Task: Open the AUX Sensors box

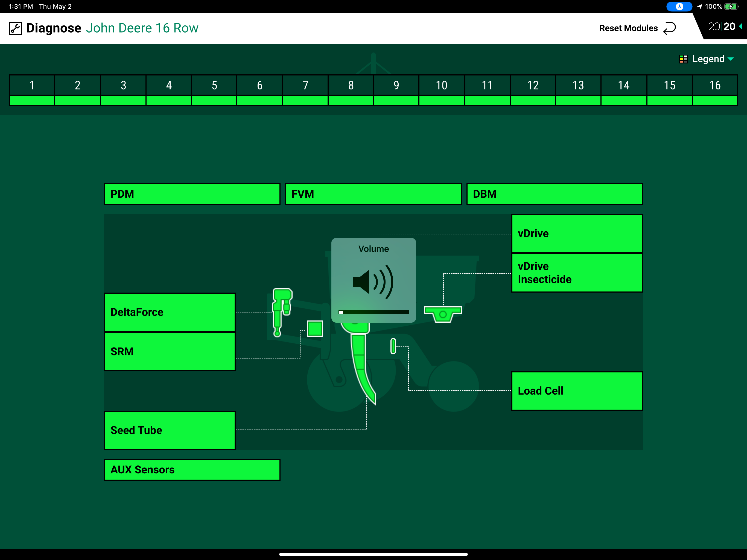Action: [192, 470]
